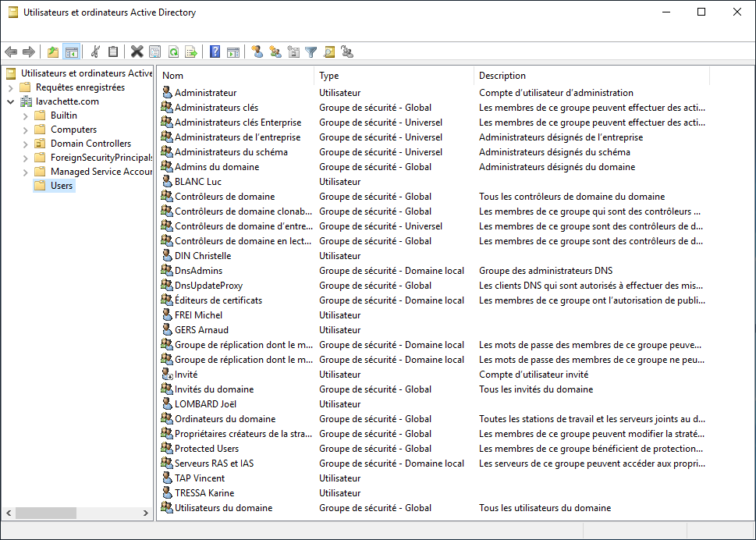Viewport: 756px width, 540px height.
Task: Click the Paste clipboard icon
Action: 113,52
